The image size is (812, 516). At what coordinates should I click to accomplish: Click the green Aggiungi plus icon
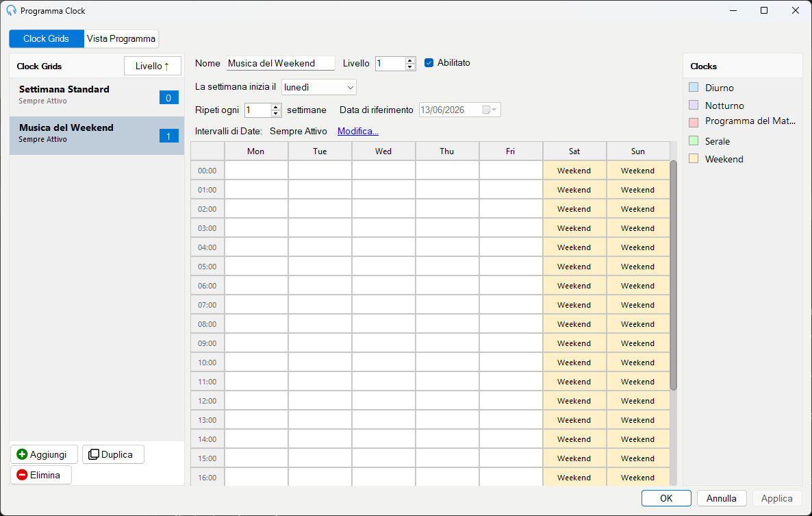click(22, 454)
